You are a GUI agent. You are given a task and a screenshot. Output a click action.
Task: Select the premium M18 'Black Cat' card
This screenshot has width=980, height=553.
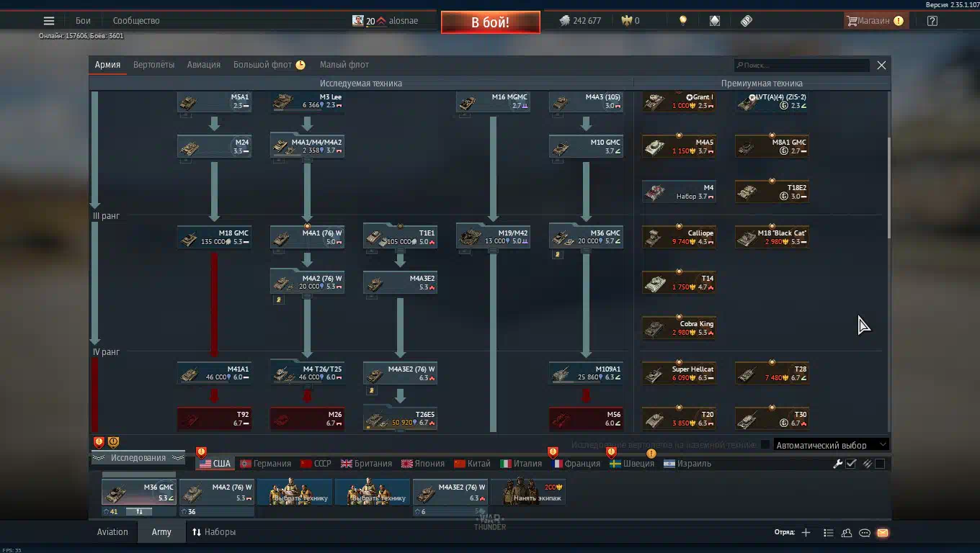pos(772,238)
